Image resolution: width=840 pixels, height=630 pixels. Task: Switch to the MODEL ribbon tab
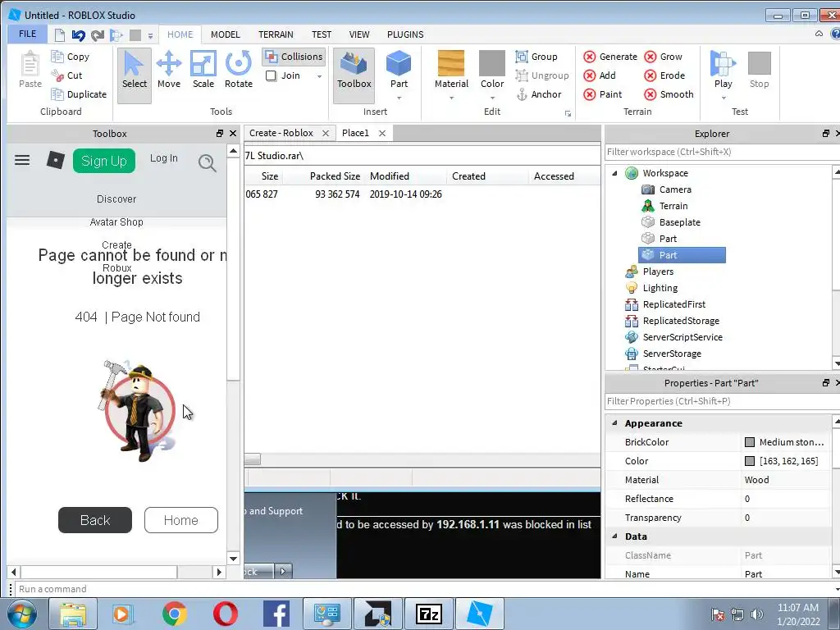pos(225,34)
